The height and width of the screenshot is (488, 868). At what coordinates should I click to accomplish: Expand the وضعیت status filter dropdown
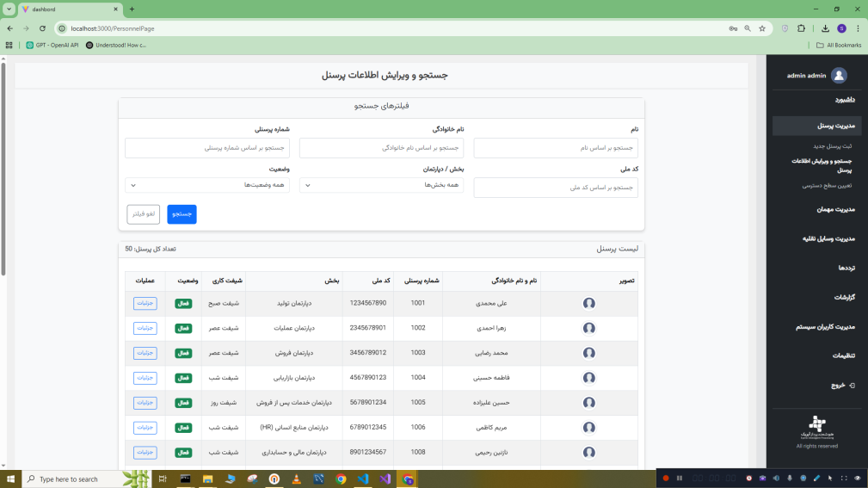[x=206, y=185]
